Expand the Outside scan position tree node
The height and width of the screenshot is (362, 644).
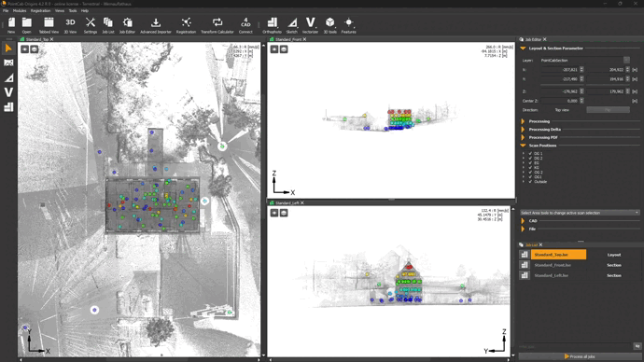coord(524,181)
